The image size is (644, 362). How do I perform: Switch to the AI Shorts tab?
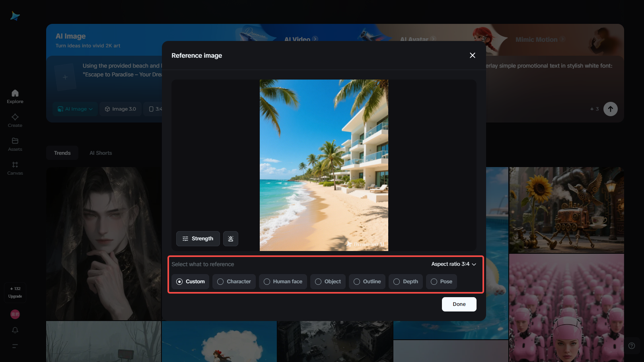coord(101,153)
